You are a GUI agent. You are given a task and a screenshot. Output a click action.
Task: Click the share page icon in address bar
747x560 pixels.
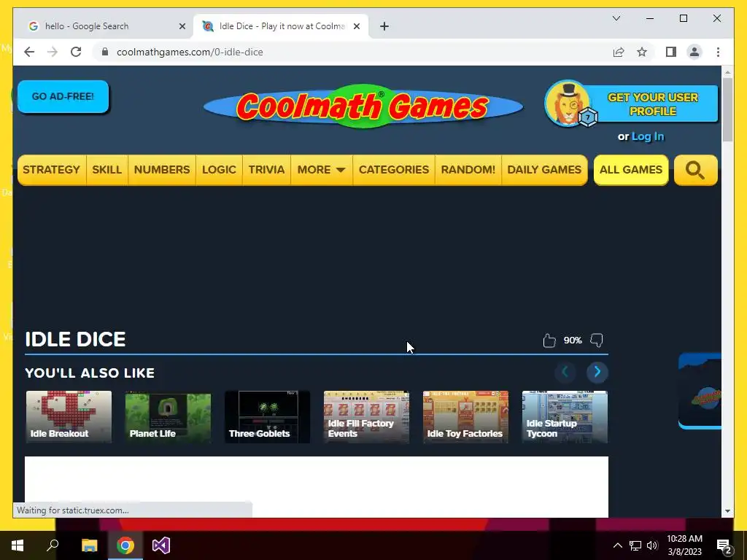[x=619, y=52]
